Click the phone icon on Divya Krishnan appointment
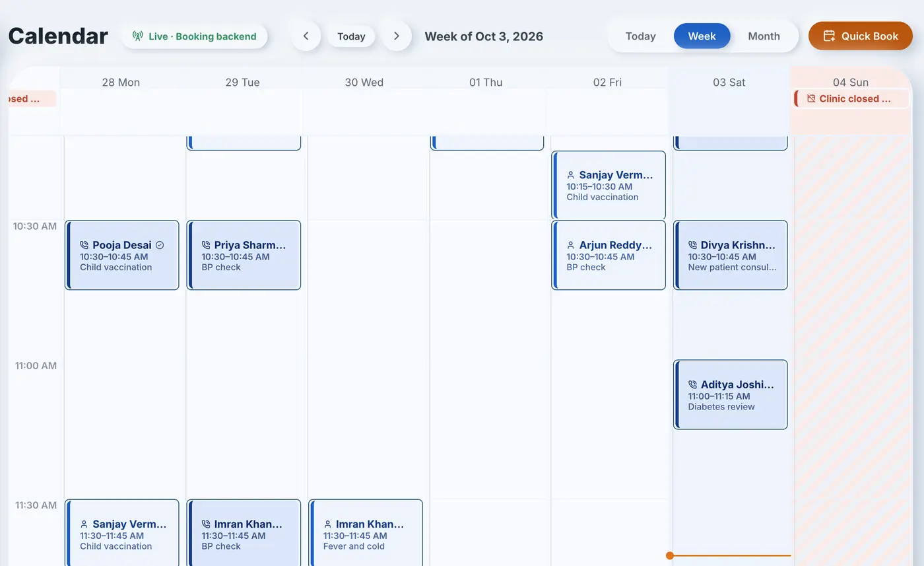Viewport: 924px width, 566px height. click(x=692, y=245)
